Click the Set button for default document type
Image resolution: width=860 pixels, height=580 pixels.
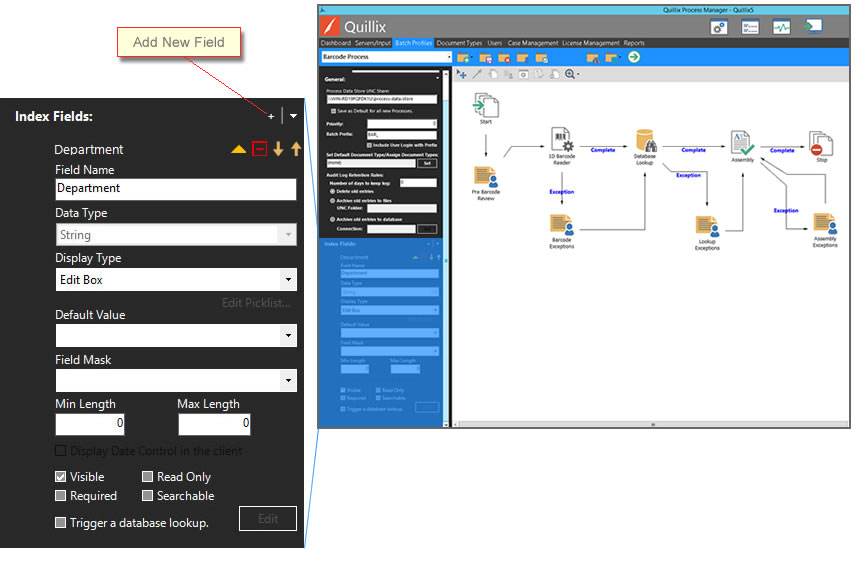(x=427, y=164)
